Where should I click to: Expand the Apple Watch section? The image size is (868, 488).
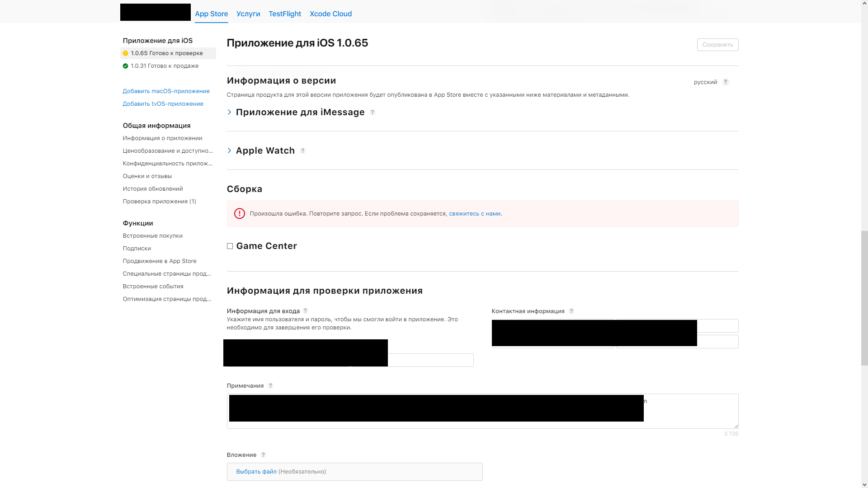(x=230, y=150)
